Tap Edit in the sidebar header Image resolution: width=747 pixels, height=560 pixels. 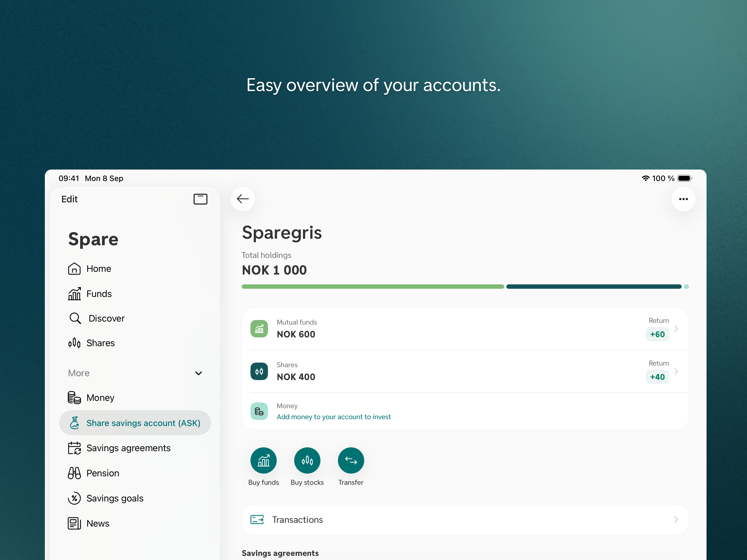coord(69,199)
